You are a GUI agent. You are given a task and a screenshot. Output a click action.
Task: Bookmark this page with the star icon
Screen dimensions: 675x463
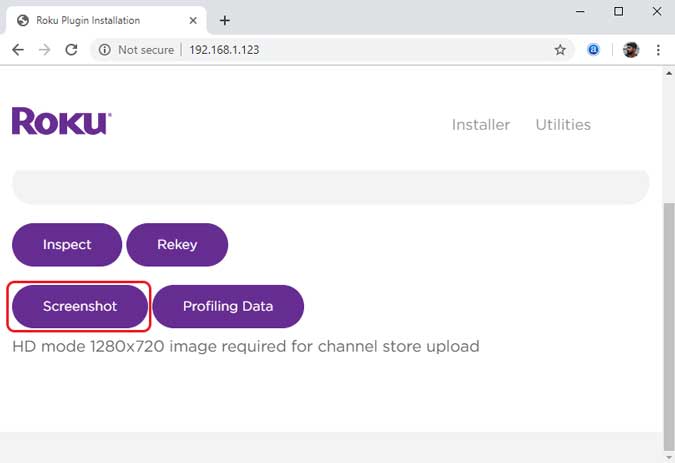click(x=560, y=50)
